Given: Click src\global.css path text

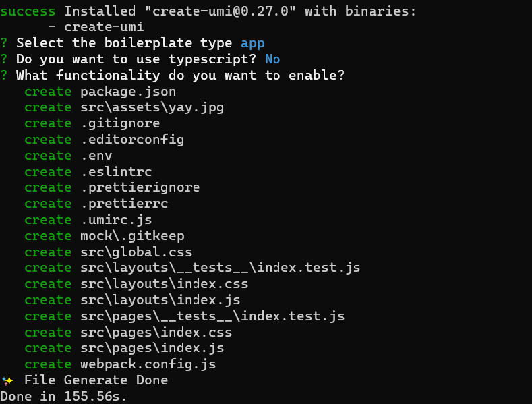Looking at the screenshot, I should tap(136, 252).
